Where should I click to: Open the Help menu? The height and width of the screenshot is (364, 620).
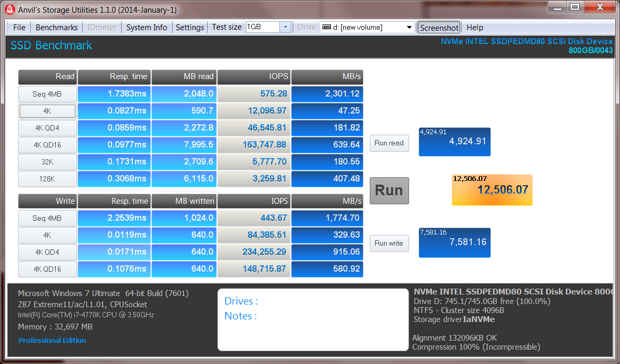pyautogui.click(x=474, y=28)
